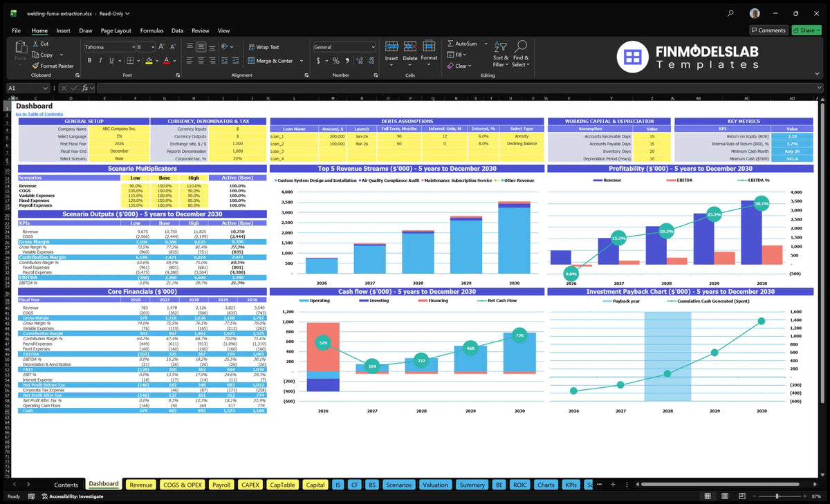Click the Percent Style icon
830x504 pixels.
(335, 61)
